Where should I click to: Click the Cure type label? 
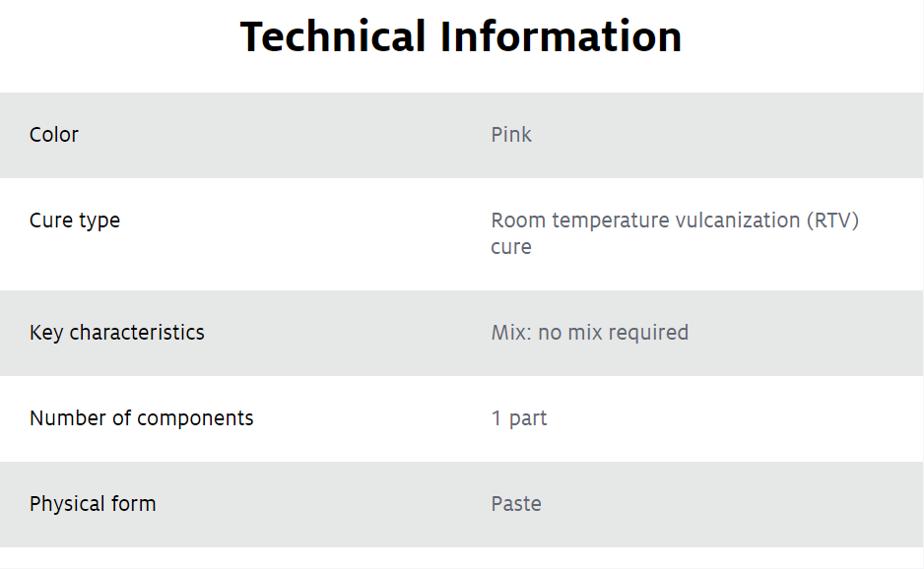tap(75, 221)
